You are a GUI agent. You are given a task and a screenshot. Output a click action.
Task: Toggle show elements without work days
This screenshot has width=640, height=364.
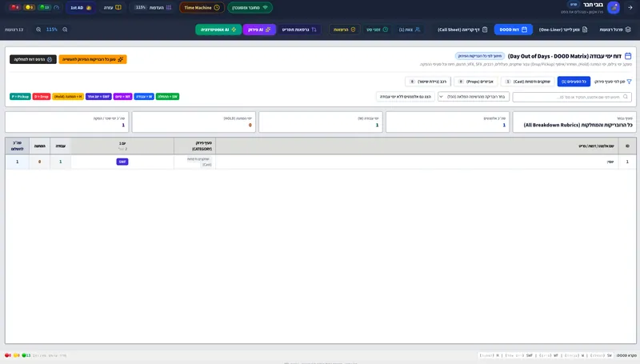click(x=406, y=97)
